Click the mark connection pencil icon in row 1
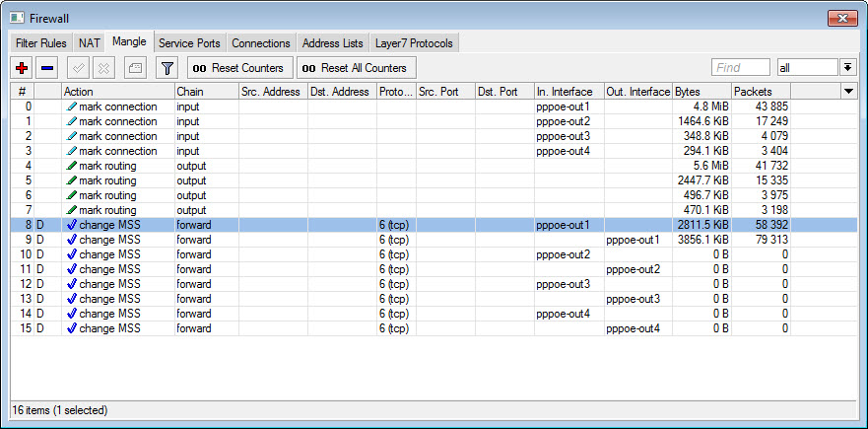 (x=71, y=121)
